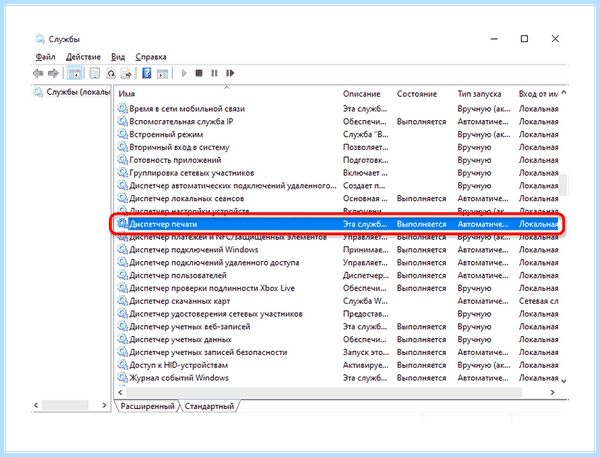Image resolution: width=600 pixels, height=457 pixels.
Task: Open the Вид menu
Action: click(x=118, y=57)
